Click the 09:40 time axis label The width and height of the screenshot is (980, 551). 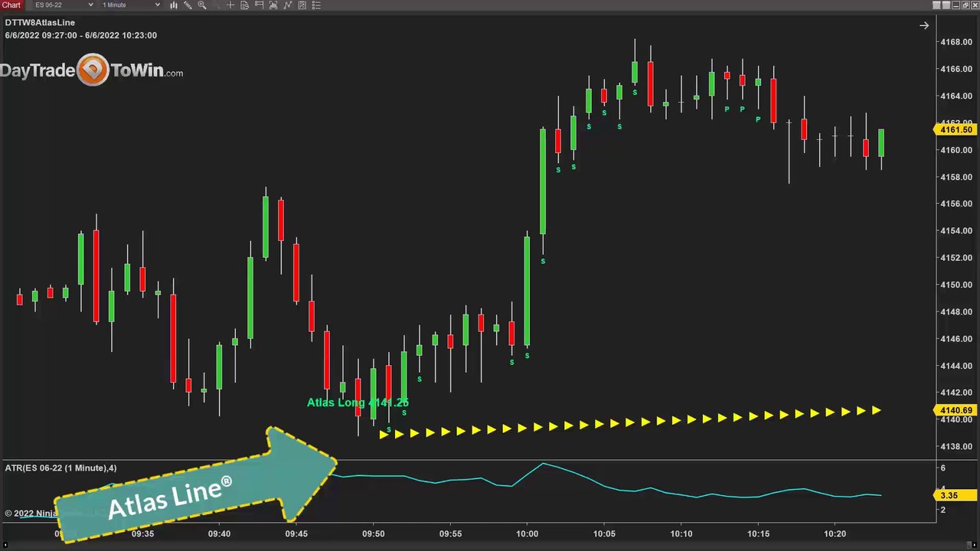coord(219,533)
